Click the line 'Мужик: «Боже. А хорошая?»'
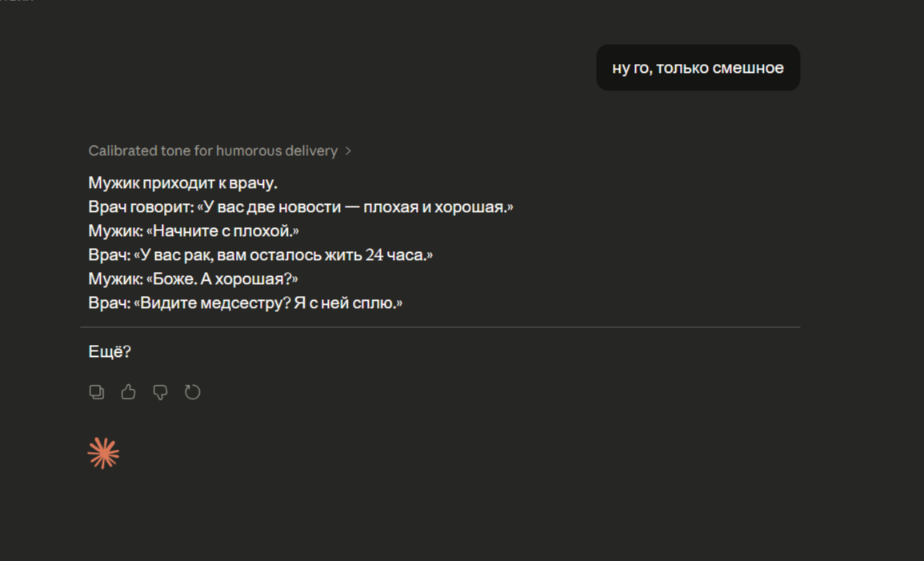 point(193,279)
